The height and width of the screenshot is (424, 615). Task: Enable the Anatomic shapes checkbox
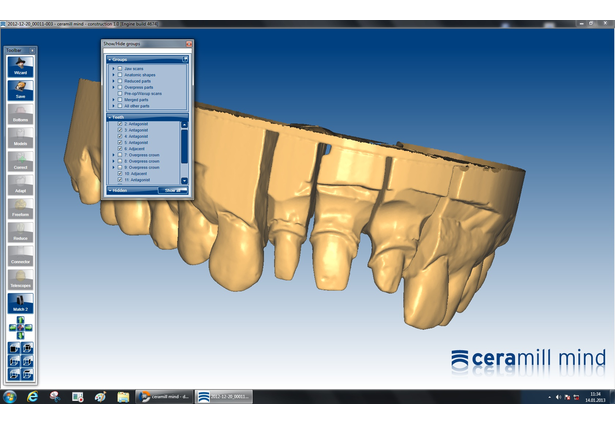click(120, 75)
